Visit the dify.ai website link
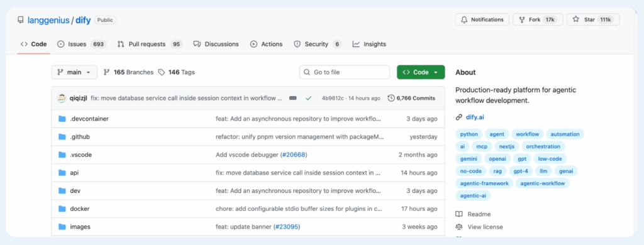The image size is (644, 245). click(x=475, y=117)
